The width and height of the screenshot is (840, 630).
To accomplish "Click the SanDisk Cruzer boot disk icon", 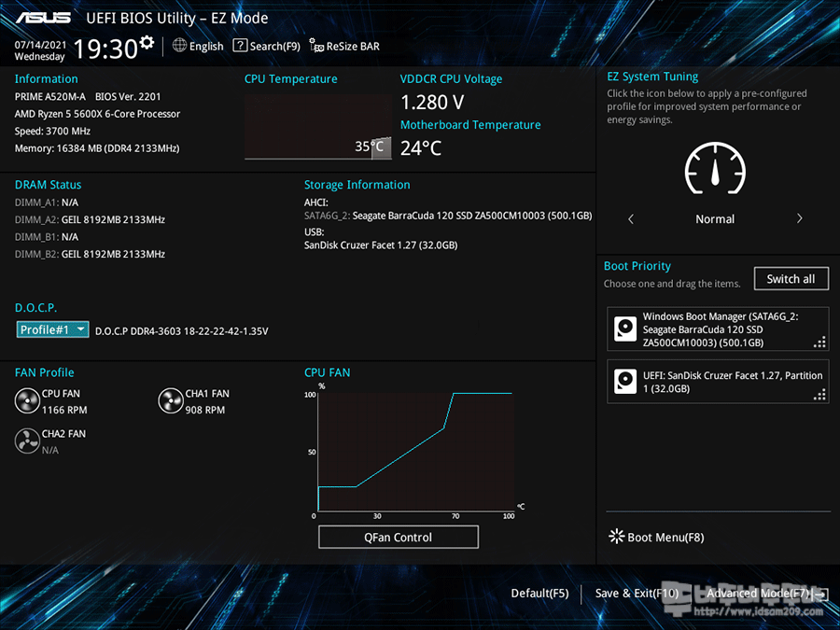I will (x=624, y=382).
